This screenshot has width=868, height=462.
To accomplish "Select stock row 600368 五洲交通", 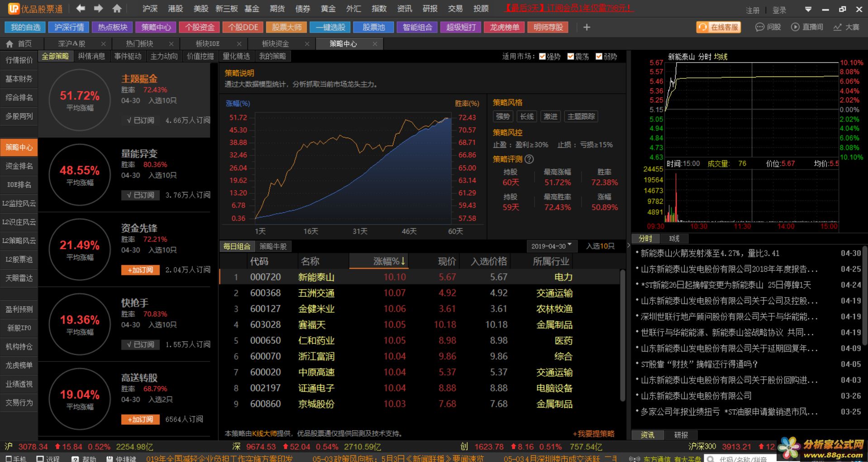I will coord(419,293).
